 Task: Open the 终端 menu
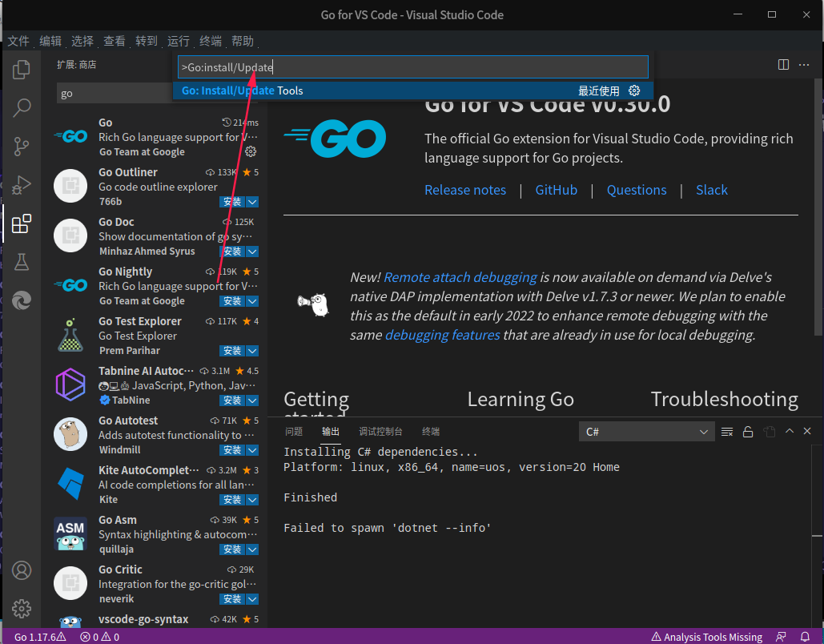211,41
